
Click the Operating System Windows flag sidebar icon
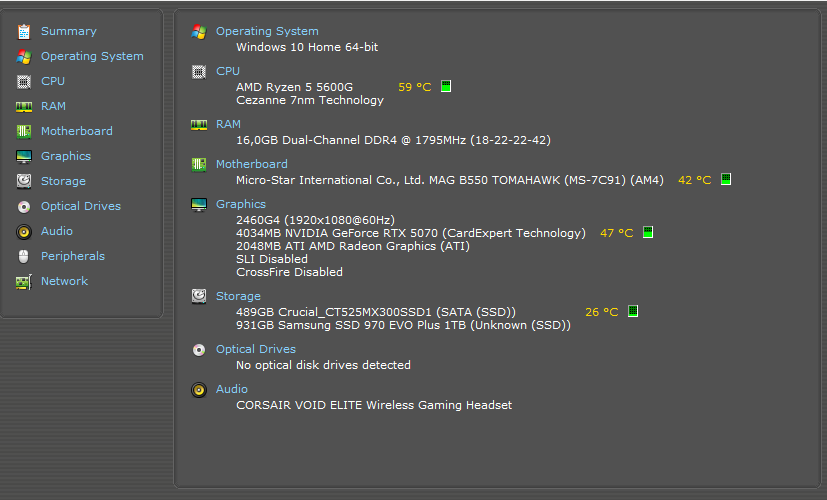pyautogui.click(x=24, y=56)
